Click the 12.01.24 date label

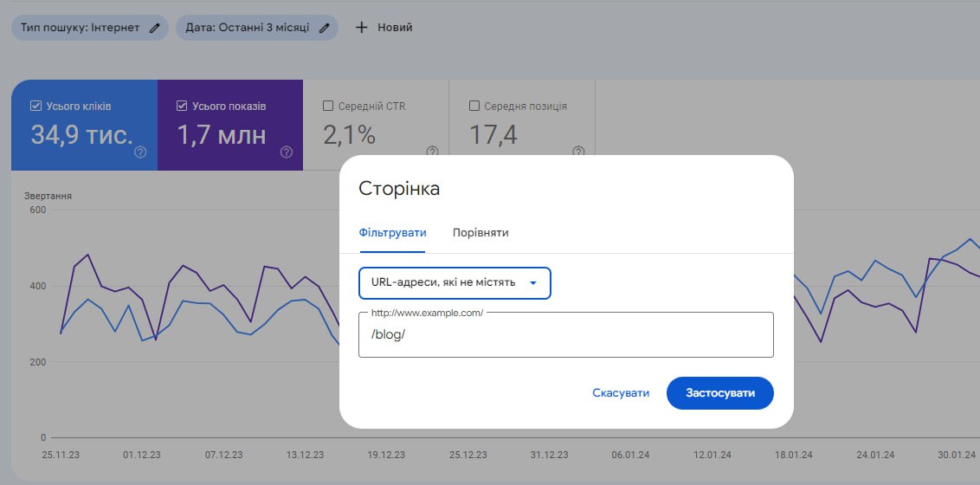(712, 455)
